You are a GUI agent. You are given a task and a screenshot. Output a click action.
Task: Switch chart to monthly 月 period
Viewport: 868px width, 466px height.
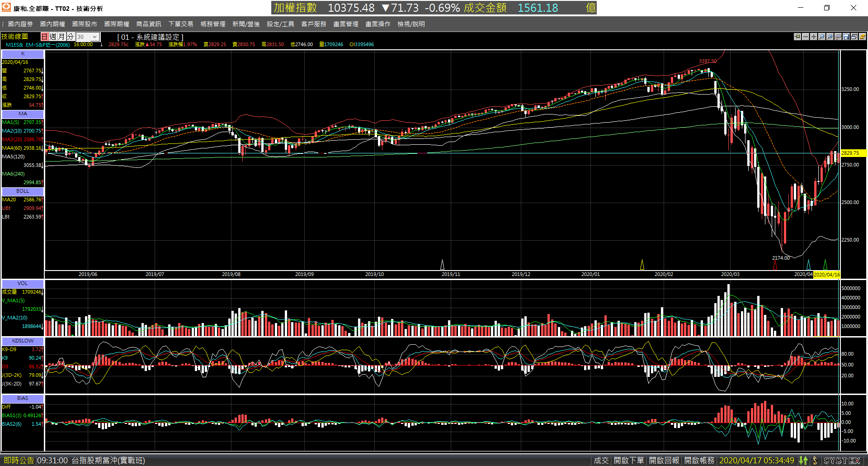61,37
